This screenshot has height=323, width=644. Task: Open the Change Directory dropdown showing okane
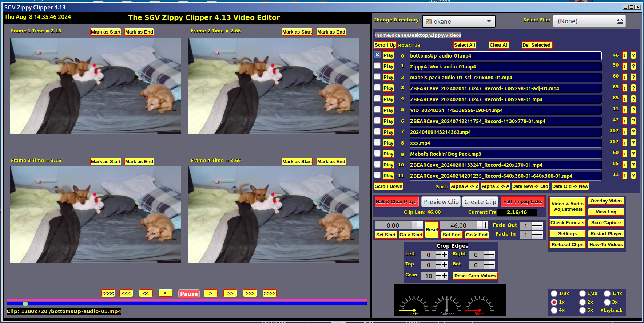click(458, 21)
